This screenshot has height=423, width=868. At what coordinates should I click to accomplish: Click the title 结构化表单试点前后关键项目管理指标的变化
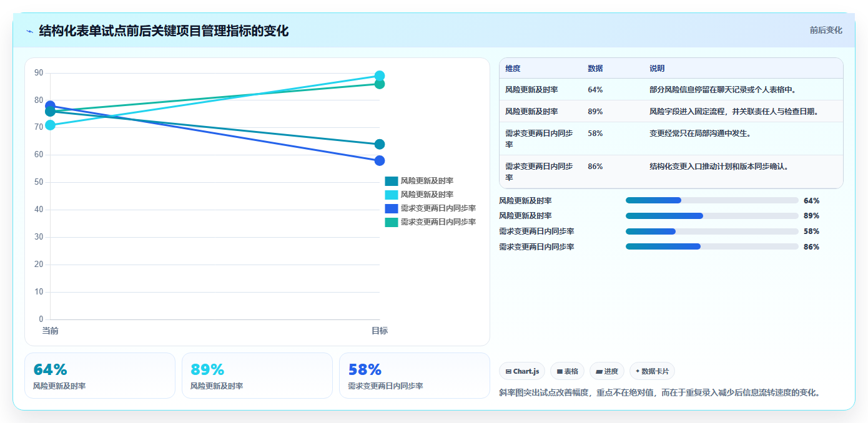[164, 31]
